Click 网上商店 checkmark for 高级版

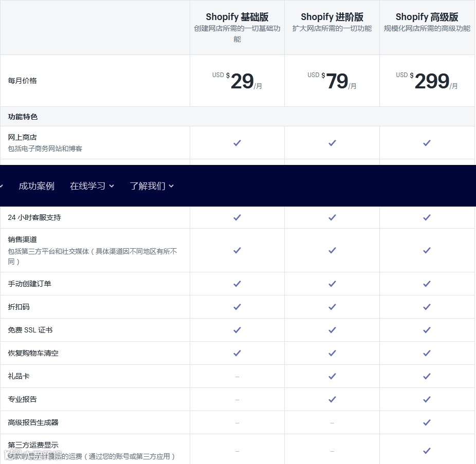click(427, 143)
